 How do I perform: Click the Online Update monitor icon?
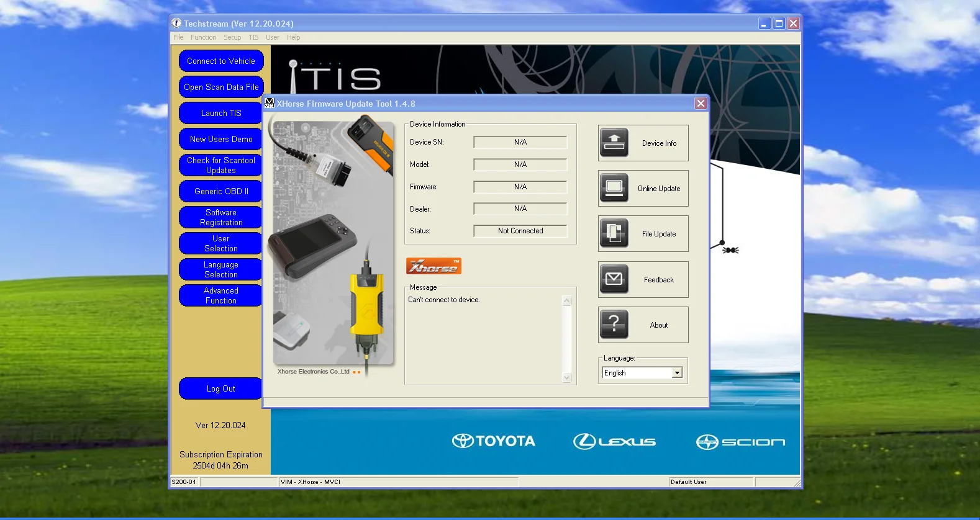point(614,188)
